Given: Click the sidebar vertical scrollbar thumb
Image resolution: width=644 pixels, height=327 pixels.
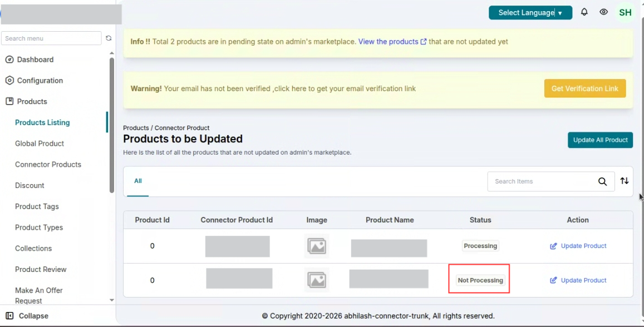Looking at the screenshot, I should point(112,125).
